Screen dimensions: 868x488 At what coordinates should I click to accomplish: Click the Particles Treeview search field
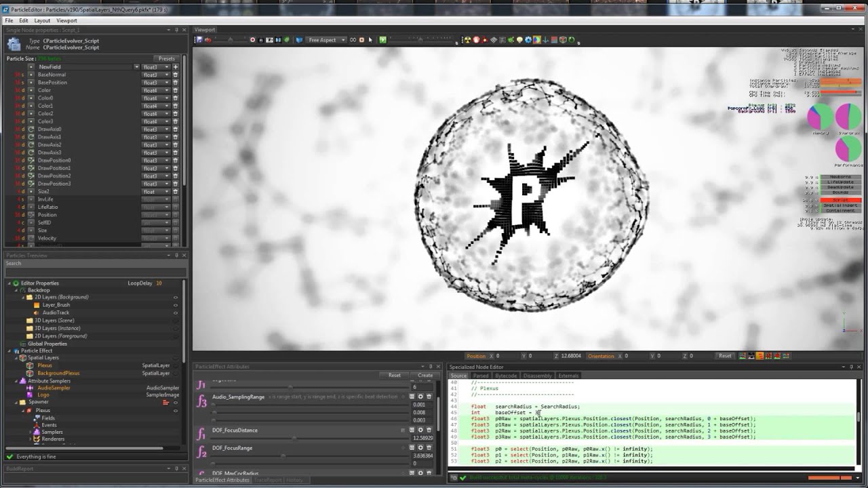(95, 272)
